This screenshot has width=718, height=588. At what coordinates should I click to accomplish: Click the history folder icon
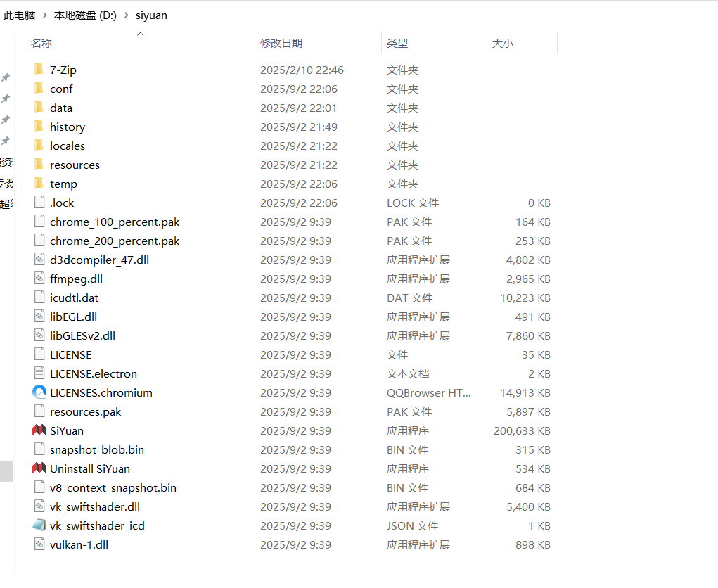coord(39,127)
